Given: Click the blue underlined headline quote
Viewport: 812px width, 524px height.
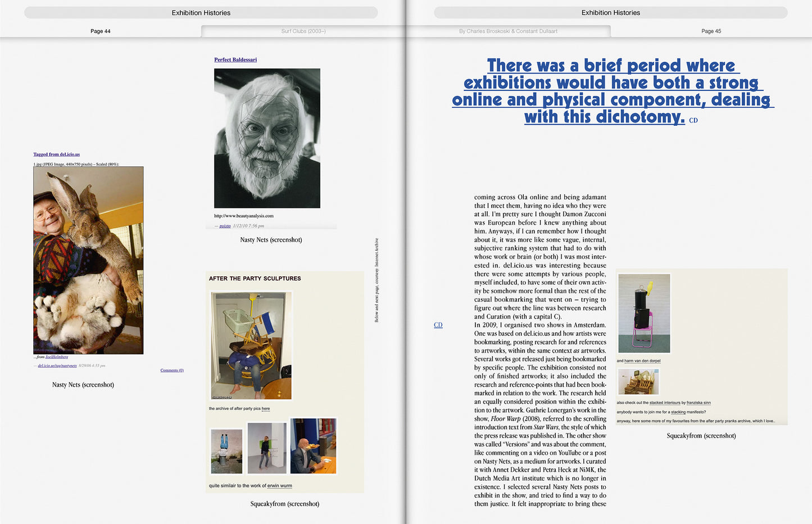Looking at the screenshot, I should pos(613,91).
